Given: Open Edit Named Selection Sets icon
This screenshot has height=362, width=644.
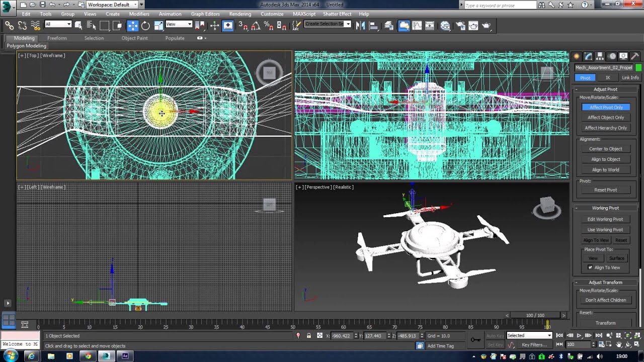Looking at the screenshot, I should pos(297,25).
